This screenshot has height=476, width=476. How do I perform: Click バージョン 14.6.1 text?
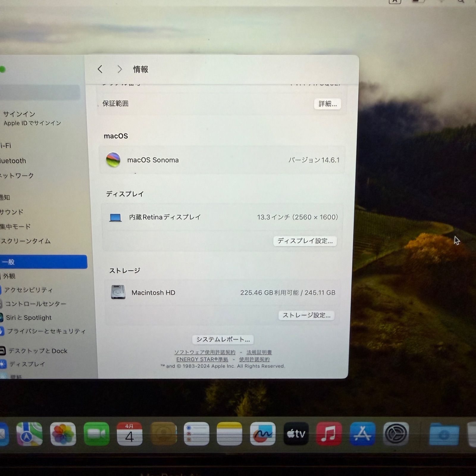(x=314, y=160)
